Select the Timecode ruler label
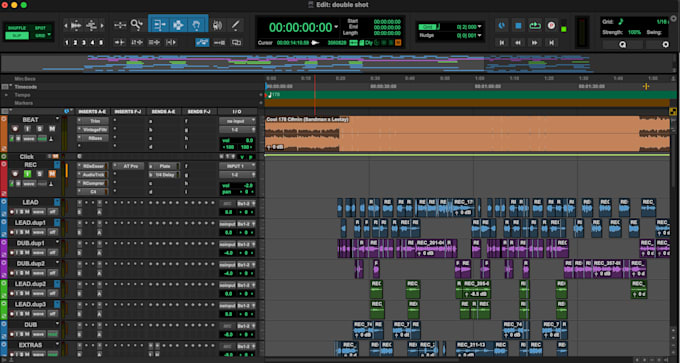Viewport: 680px width, 363px height. click(26, 87)
